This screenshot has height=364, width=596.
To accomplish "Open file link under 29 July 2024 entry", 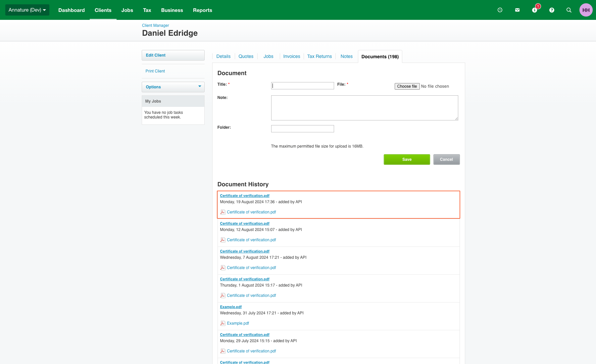I will (x=251, y=351).
